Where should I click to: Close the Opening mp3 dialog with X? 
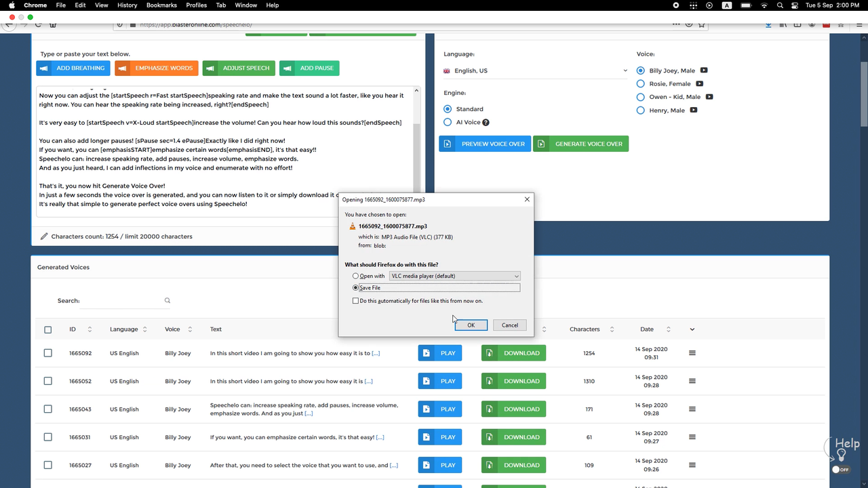click(x=527, y=200)
